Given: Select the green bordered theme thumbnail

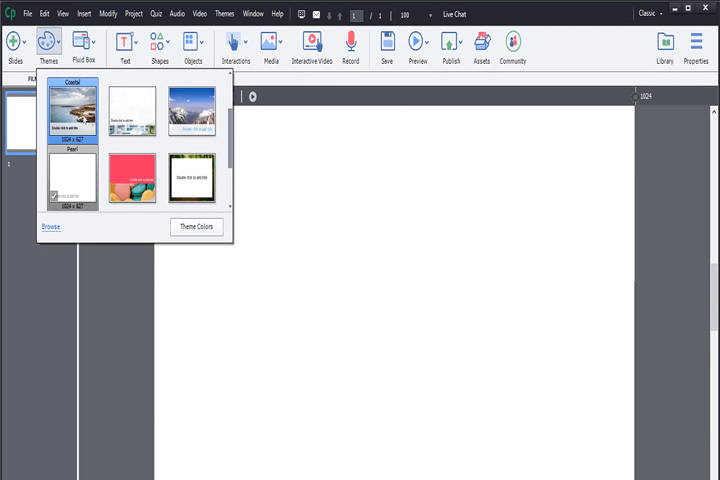Looking at the screenshot, I should (x=192, y=178).
